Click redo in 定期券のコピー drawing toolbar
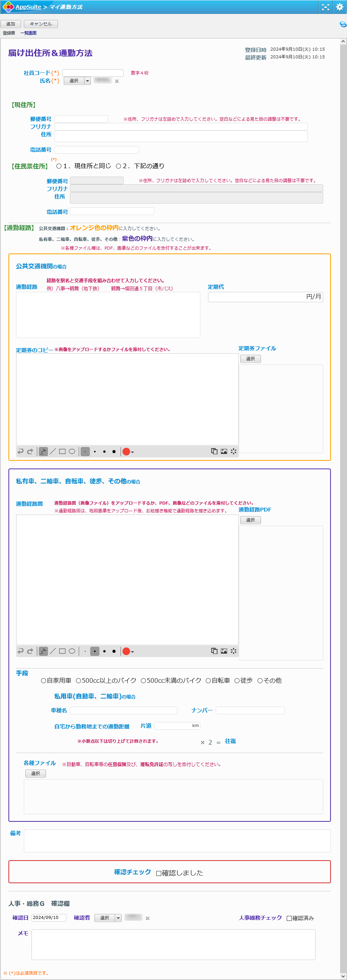347x980 pixels. (30, 451)
